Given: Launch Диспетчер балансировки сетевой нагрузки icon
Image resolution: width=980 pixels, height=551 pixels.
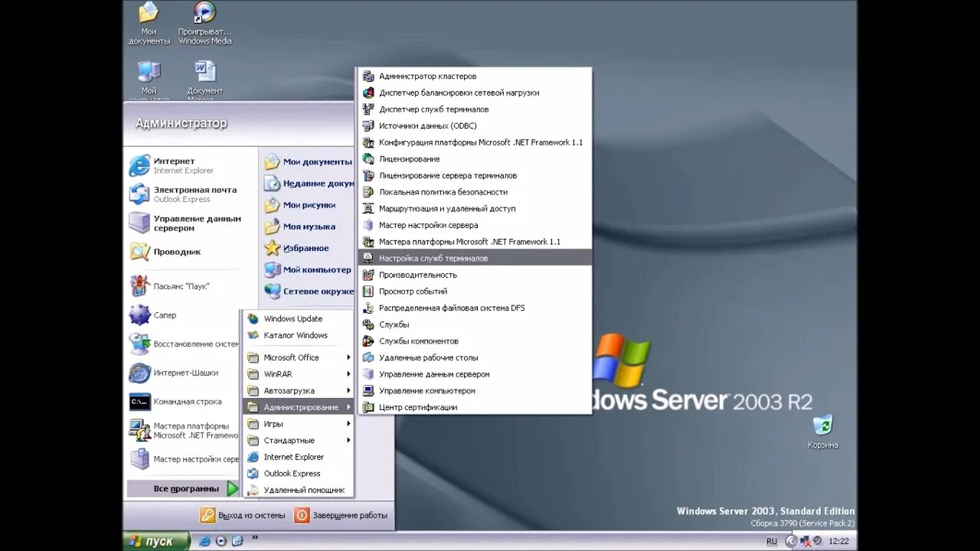Looking at the screenshot, I should coord(367,93).
